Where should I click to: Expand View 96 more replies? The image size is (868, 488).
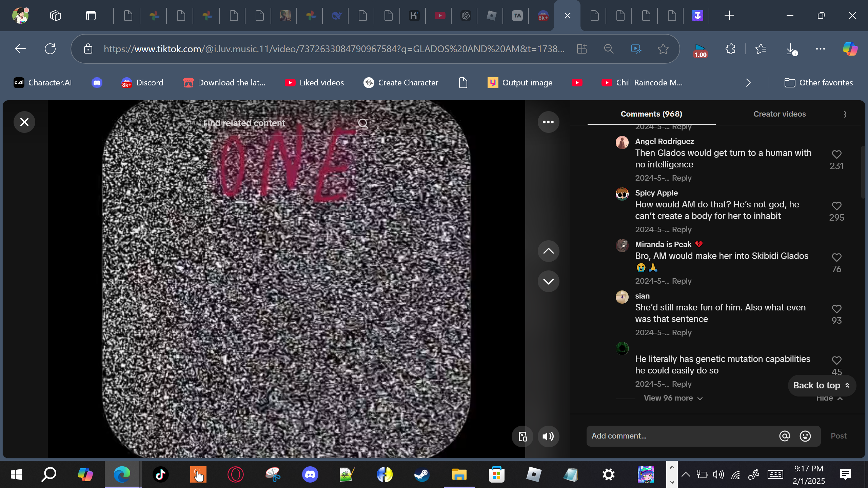tap(673, 398)
